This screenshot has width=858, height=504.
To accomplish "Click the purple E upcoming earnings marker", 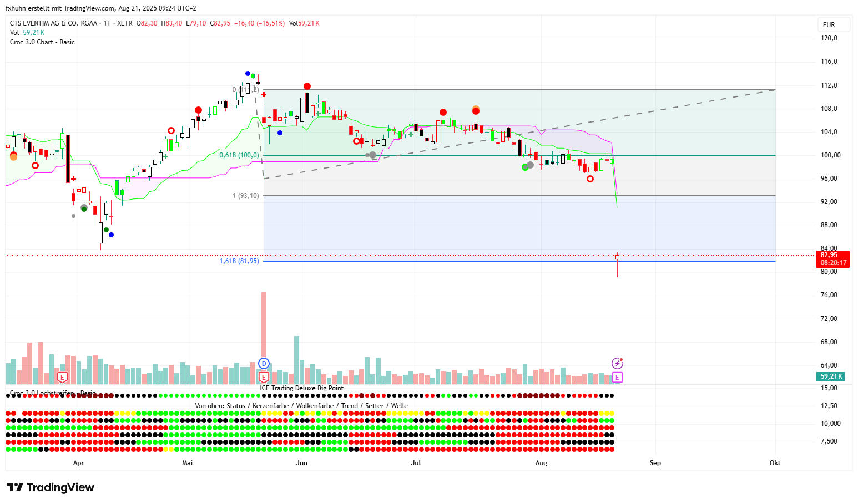I will click(617, 377).
